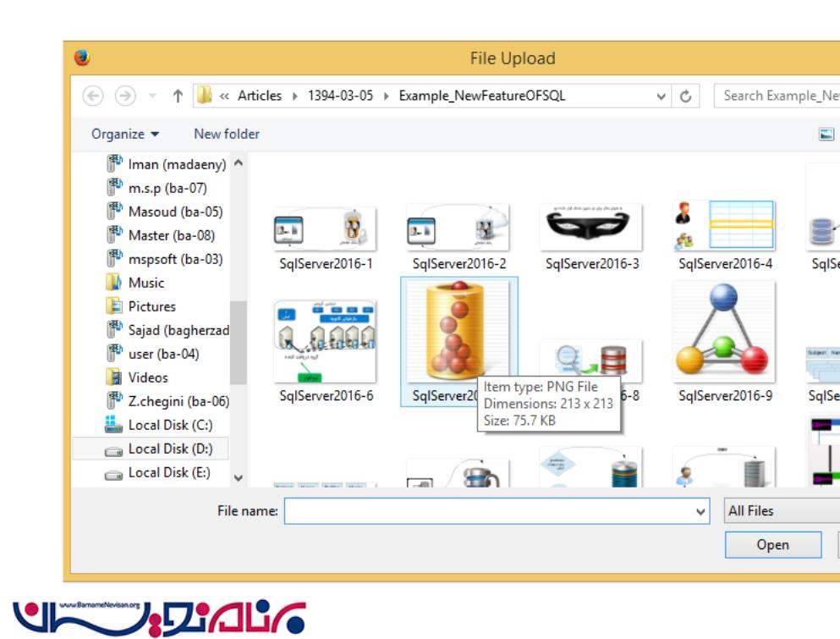Select m.s.p (ba-07) network location
This screenshot has width=840, height=639.
(157, 188)
